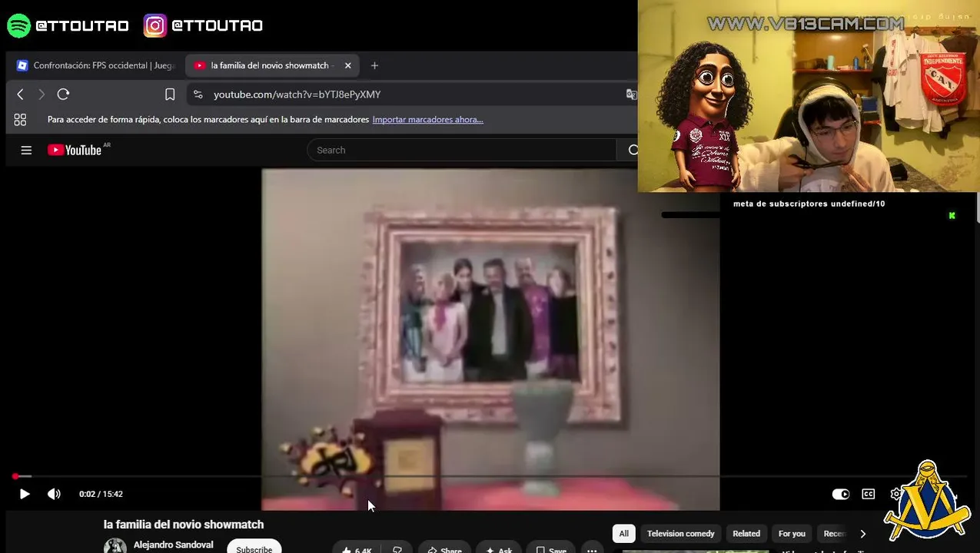Open the YouTube hamburger guide menu
The width and height of the screenshot is (980, 553).
click(26, 151)
